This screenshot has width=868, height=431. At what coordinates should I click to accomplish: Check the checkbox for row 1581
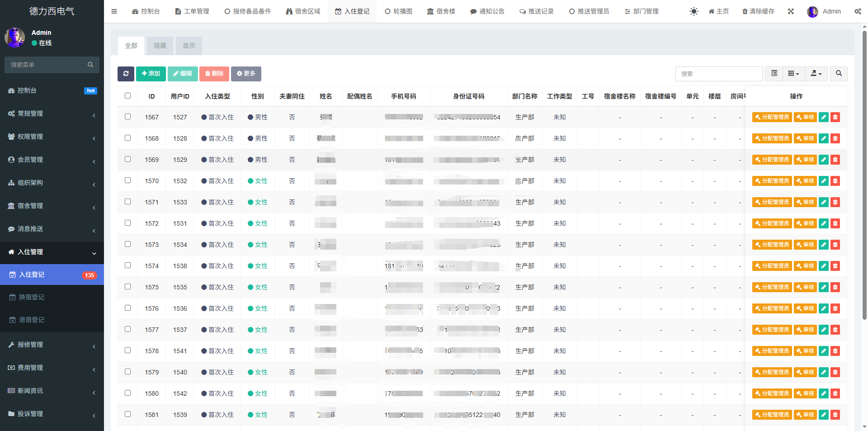tap(127, 414)
